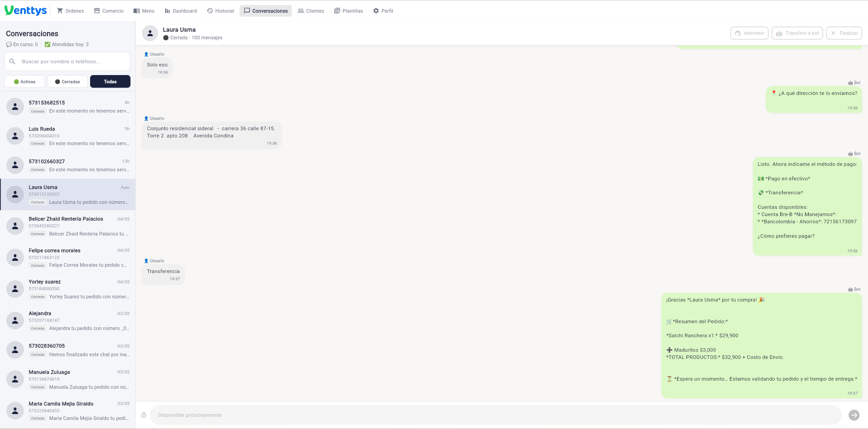Open Felipe correa morales conversation

coord(68,258)
